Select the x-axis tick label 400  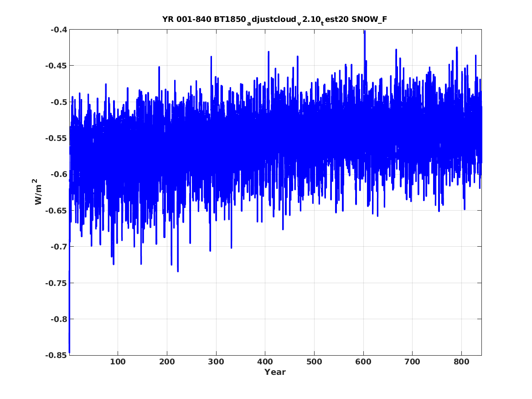[265, 362]
